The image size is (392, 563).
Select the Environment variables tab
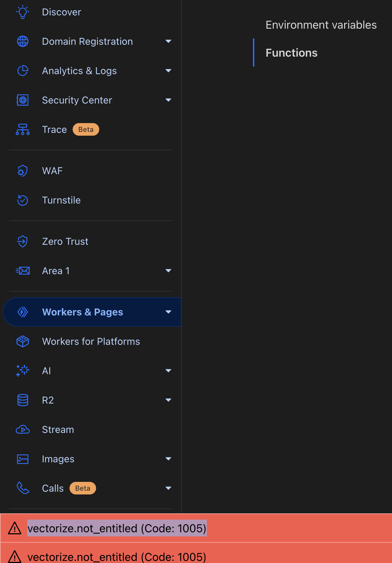click(x=321, y=24)
